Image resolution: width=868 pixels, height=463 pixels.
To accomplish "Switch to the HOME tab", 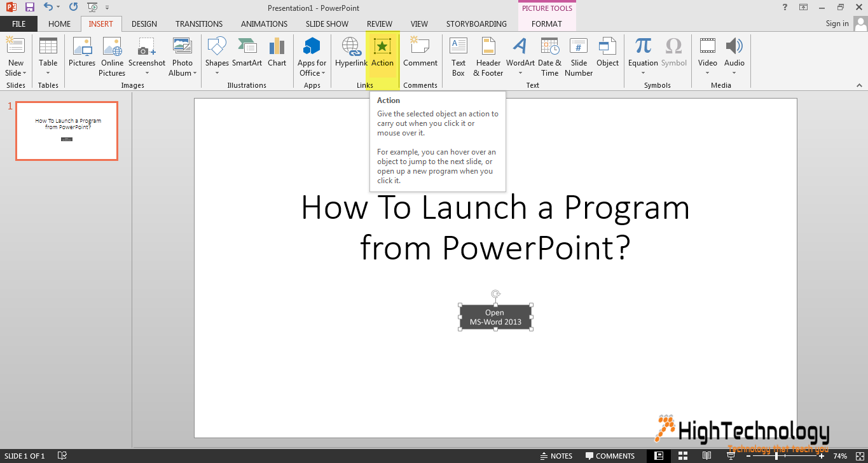I will pyautogui.click(x=60, y=24).
